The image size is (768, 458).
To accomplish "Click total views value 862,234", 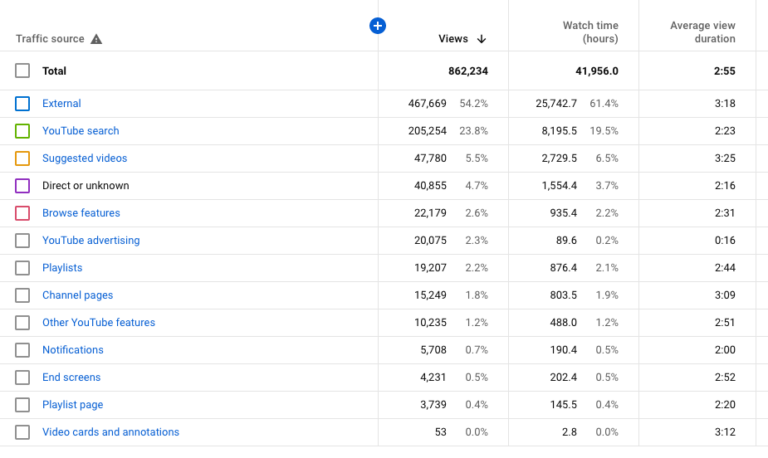I will coord(468,71).
